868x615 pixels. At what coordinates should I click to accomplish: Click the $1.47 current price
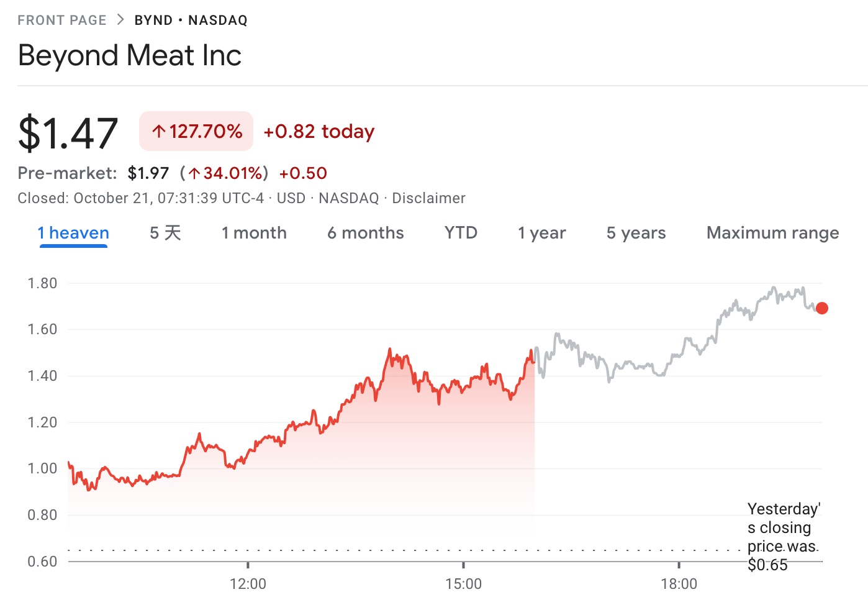(68, 133)
